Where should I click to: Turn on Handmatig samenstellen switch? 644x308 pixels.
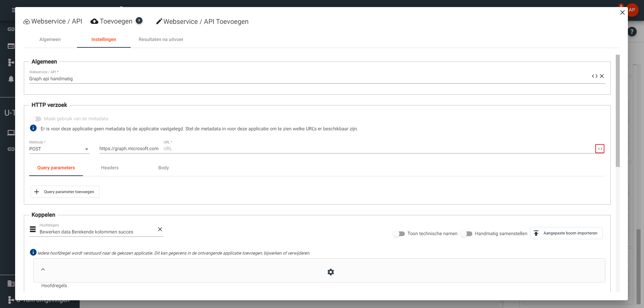(x=466, y=234)
